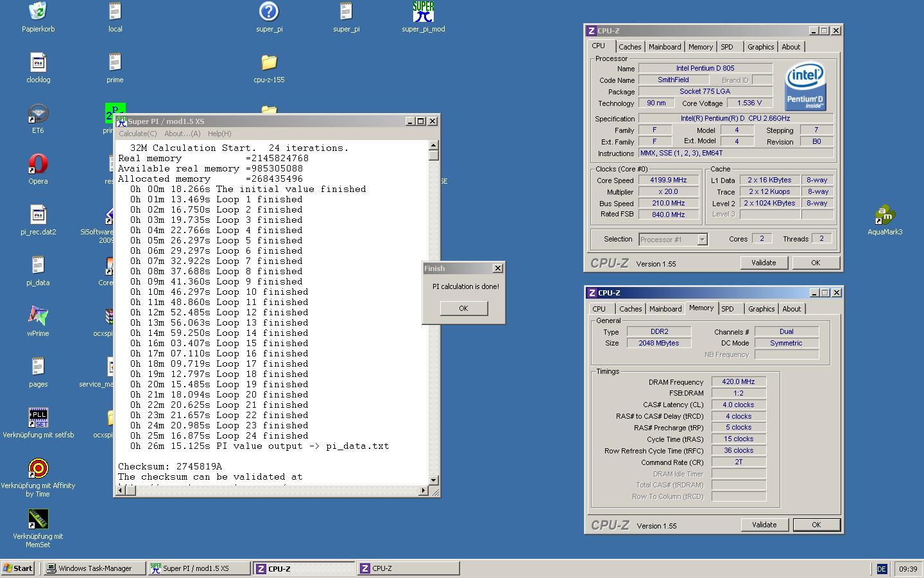
Task: Click Super PI horizontal scrollbar right arrow
Action: point(423,491)
